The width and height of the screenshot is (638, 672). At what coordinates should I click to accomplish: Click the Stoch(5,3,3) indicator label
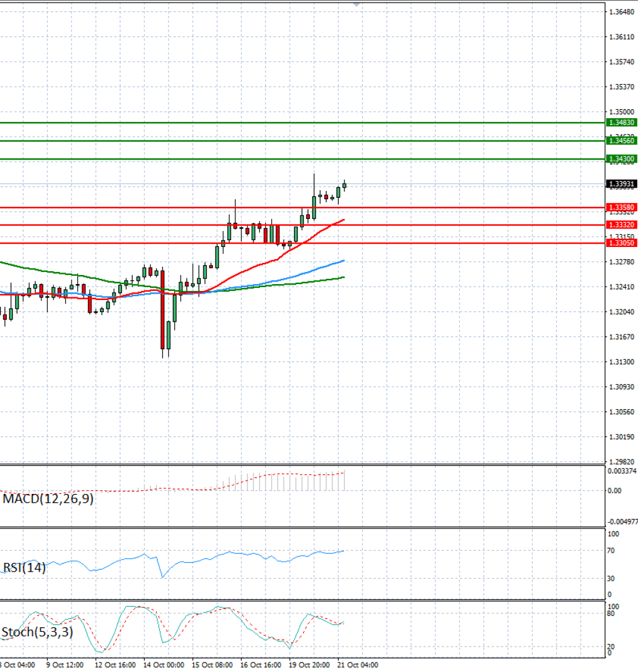click(37, 632)
